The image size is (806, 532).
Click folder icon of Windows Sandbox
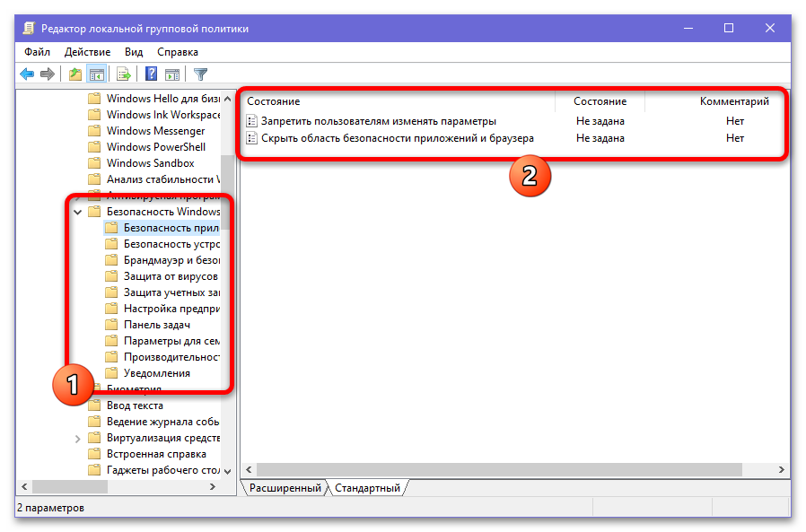(94, 163)
